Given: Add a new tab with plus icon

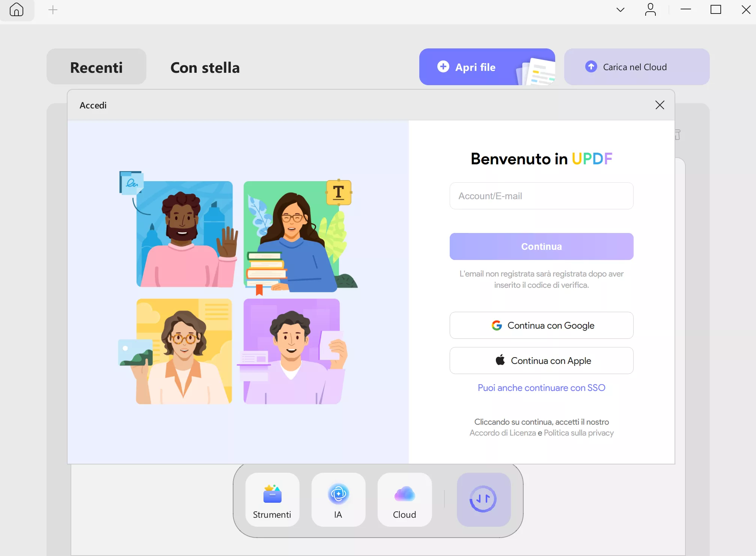Looking at the screenshot, I should click(53, 10).
